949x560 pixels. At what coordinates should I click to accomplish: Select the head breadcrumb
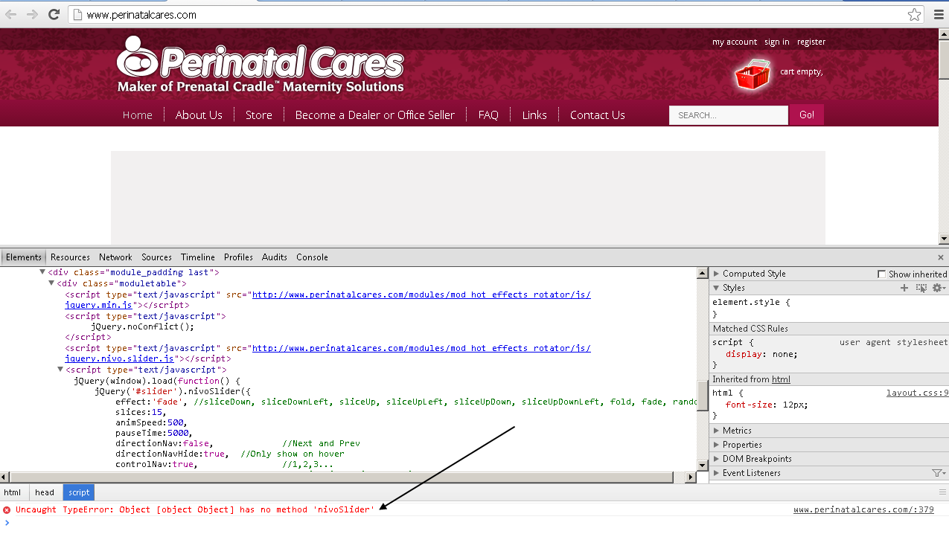point(45,492)
